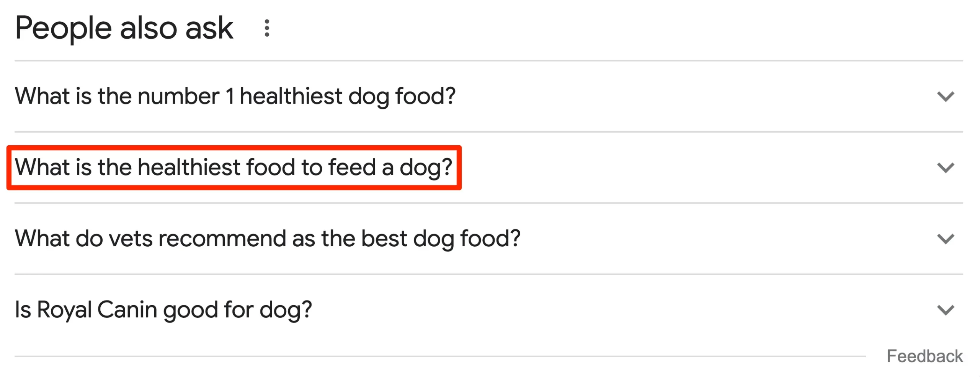Image resolution: width=980 pixels, height=377 pixels.
Task: Click empty row area of Royal Canin question
Action: click(x=612, y=310)
